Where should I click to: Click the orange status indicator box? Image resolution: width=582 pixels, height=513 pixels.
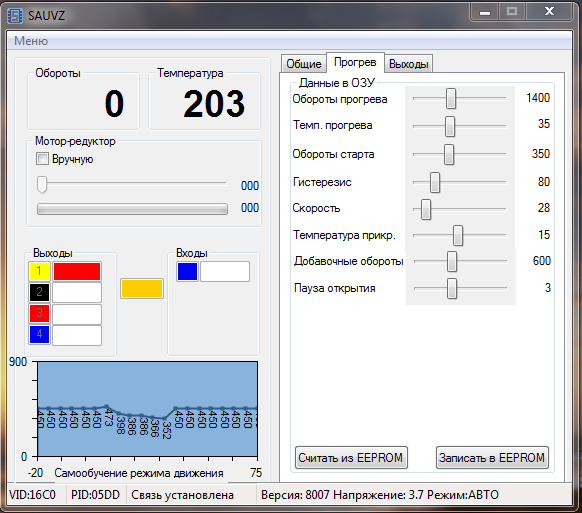[142, 288]
